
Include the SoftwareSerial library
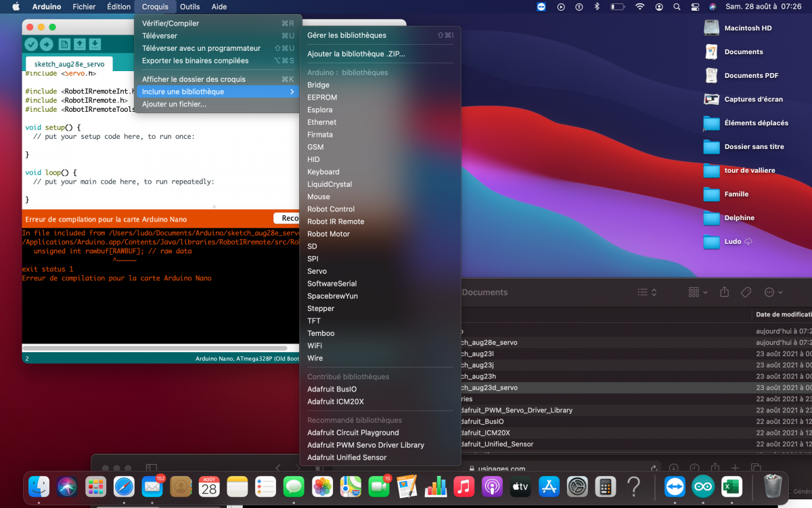click(x=380, y=284)
